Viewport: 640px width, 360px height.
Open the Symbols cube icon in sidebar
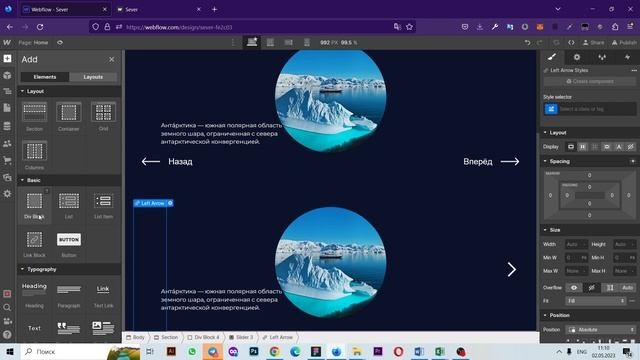point(7,76)
